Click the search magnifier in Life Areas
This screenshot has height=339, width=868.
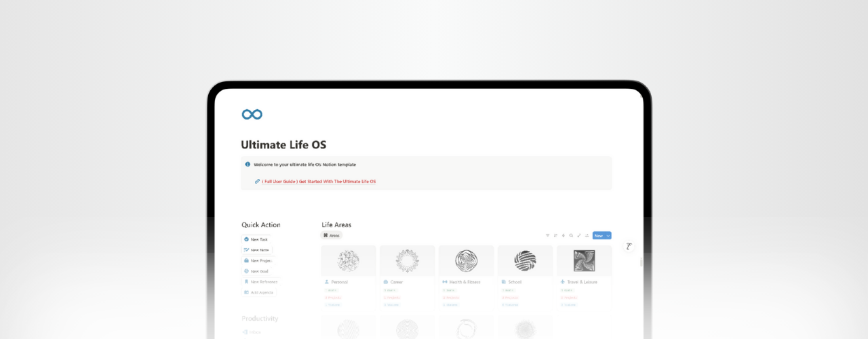click(x=571, y=236)
